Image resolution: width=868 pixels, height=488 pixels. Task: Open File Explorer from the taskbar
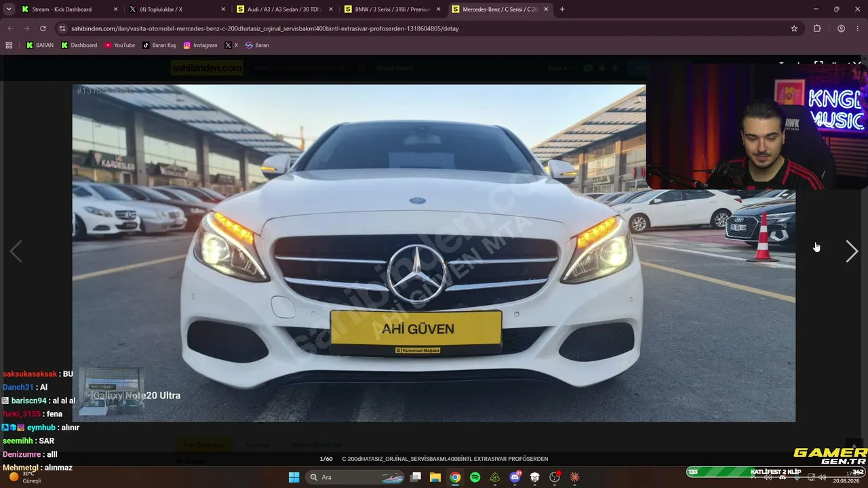coord(435,477)
